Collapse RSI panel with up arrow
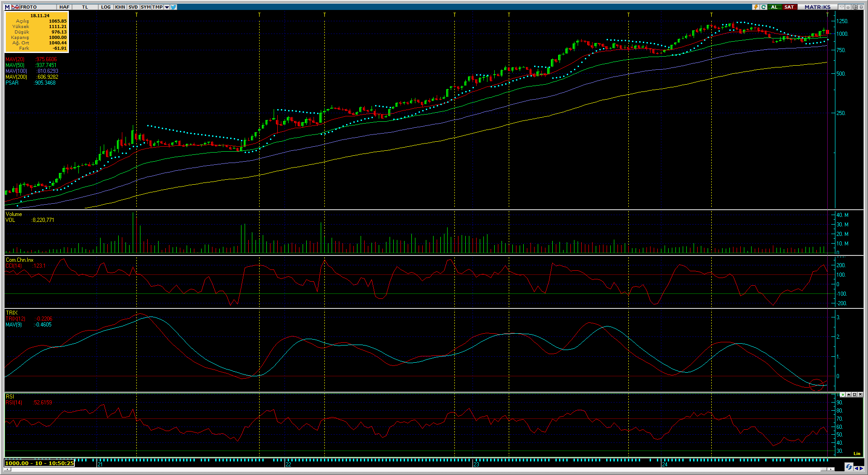This screenshot has width=868, height=475. (849, 394)
